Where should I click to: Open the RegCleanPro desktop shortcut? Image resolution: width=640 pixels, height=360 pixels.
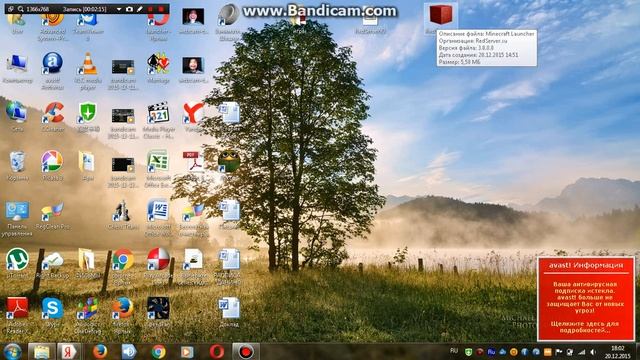pos(52,211)
